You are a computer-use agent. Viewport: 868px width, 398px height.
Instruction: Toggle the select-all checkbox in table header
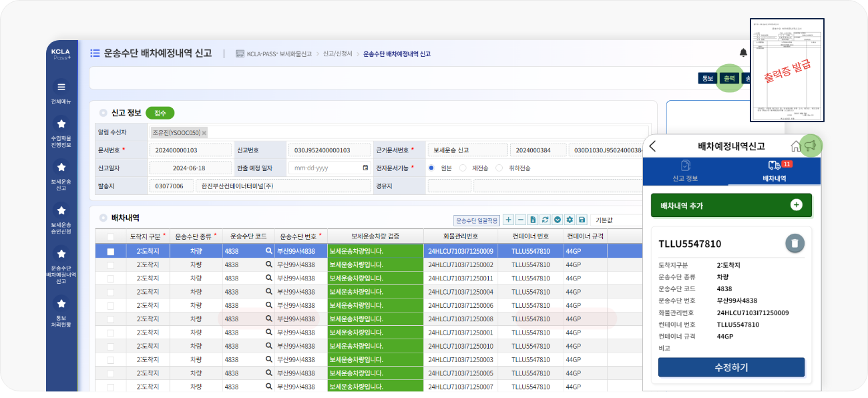pyautogui.click(x=110, y=236)
